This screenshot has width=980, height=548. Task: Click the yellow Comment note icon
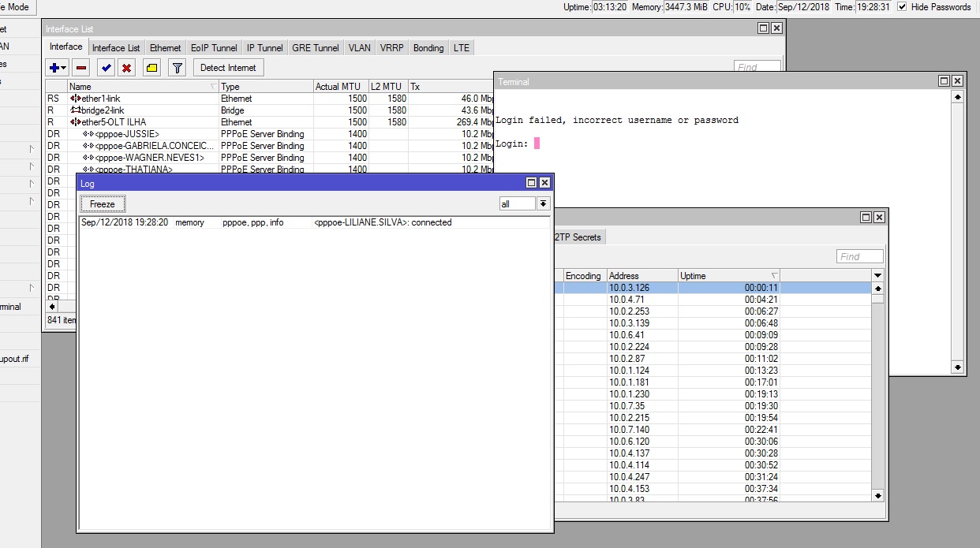pyautogui.click(x=152, y=68)
